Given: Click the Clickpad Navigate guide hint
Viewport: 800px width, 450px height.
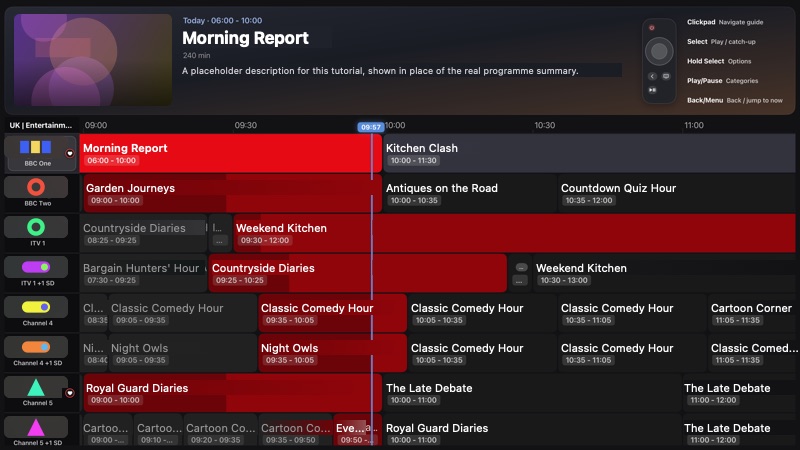Looking at the screenshot, I should [725, 22].
